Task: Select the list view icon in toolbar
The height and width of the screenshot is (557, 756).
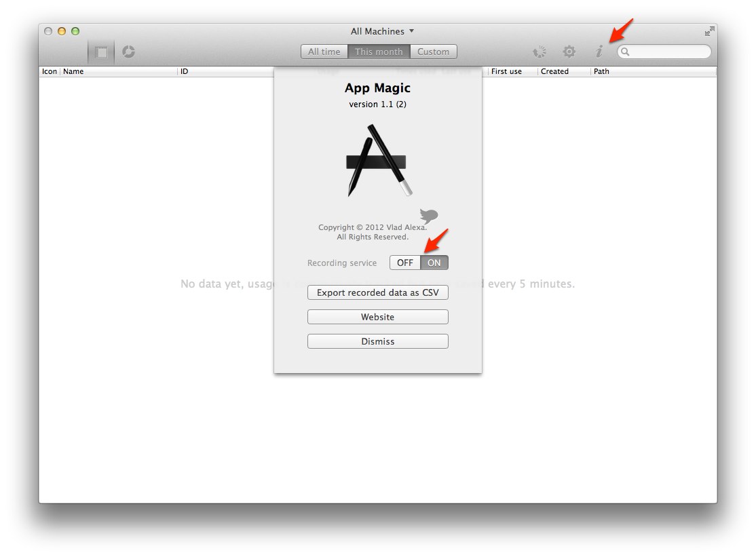Action: coord(101,52)
